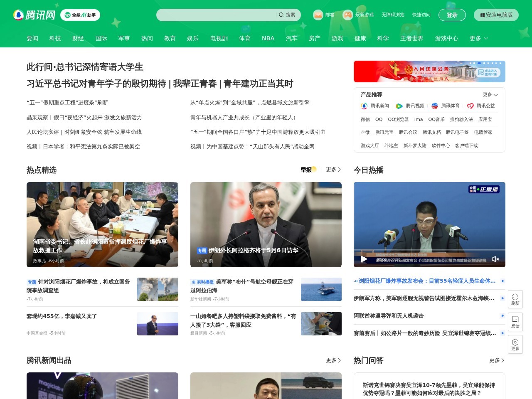
Task: Click the 安装电脑版 button
Action: coord(496,15)
